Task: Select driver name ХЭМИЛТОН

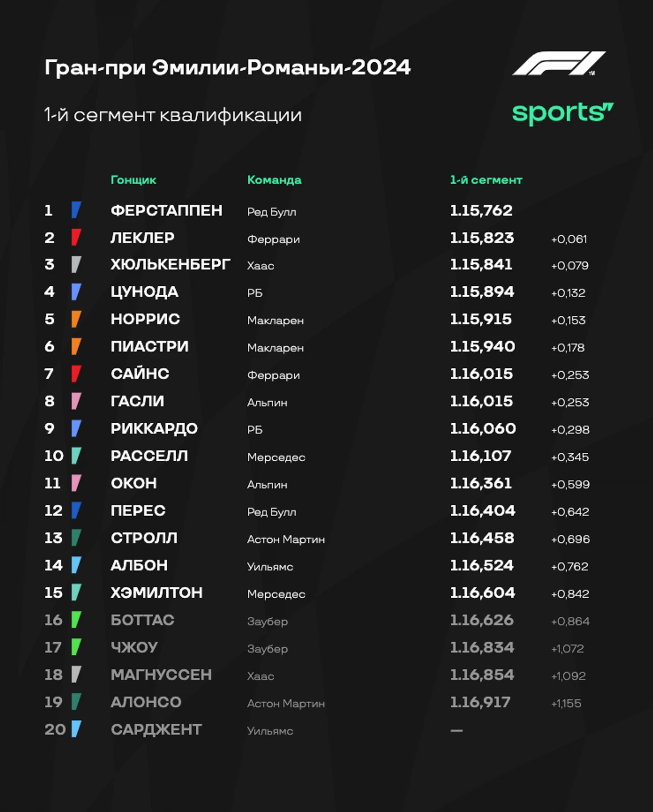Action: click(157, 592)
